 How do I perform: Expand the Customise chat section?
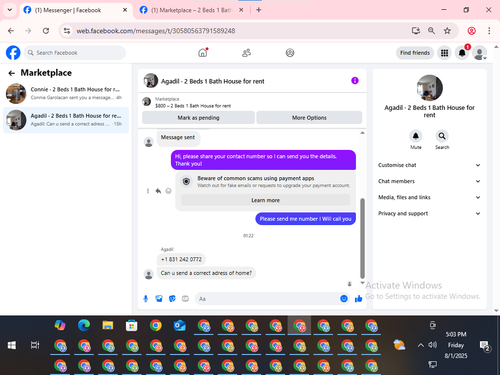coord(429,165)
